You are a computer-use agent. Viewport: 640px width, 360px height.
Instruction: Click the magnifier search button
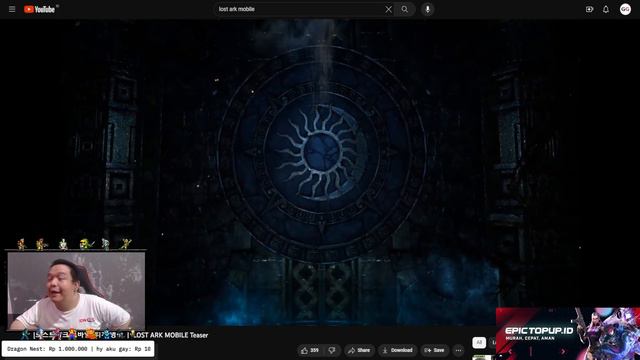[404, 9]
